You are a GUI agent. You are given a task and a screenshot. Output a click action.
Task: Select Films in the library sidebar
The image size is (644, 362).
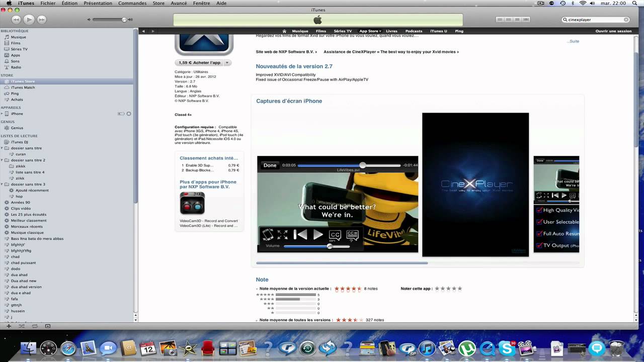coord(16,43)
